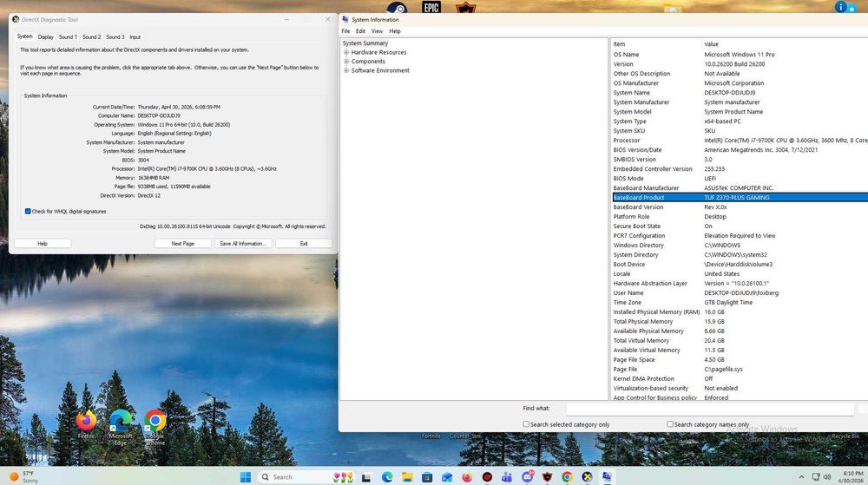This screenshot has width=868, height=485.
Task: Switch to the Sound 1 tab
Action: point(68,37)
